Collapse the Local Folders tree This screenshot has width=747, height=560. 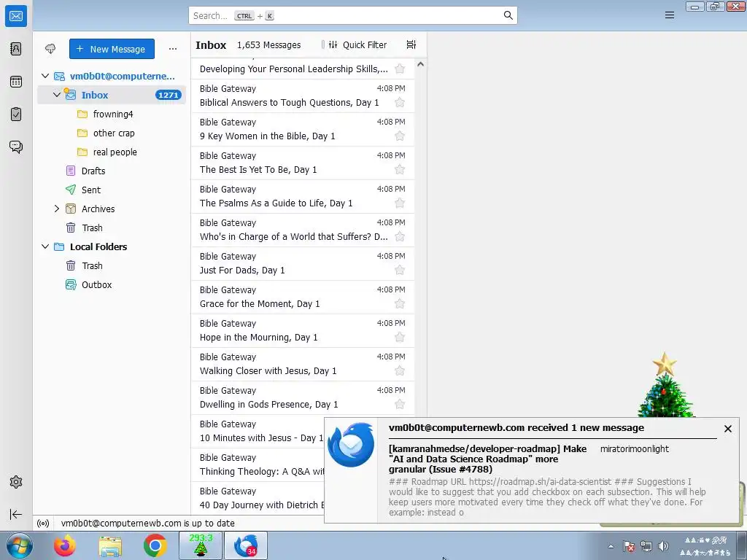click(x=45, y=246)
